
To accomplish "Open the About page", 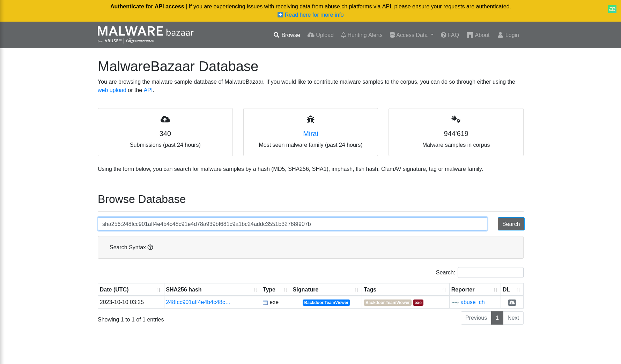I will click(x=478, y=35).
